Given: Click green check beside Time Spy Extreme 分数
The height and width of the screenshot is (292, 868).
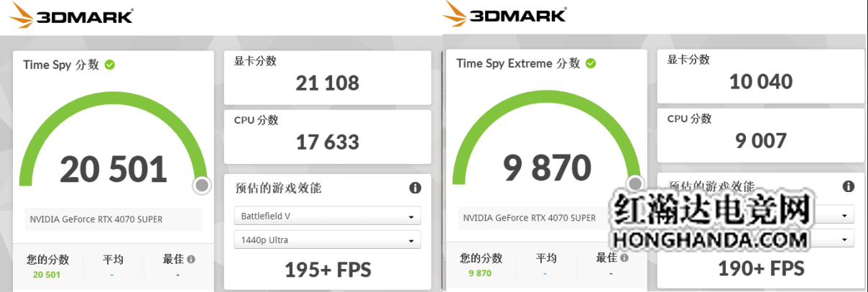Looking at the screenshot, I should [x=591, y=63].
